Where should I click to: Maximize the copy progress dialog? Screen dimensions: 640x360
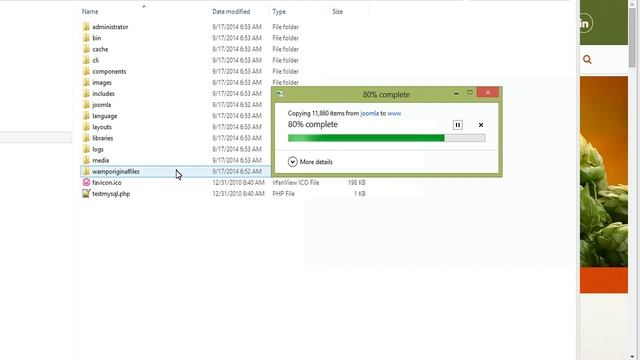470,93
